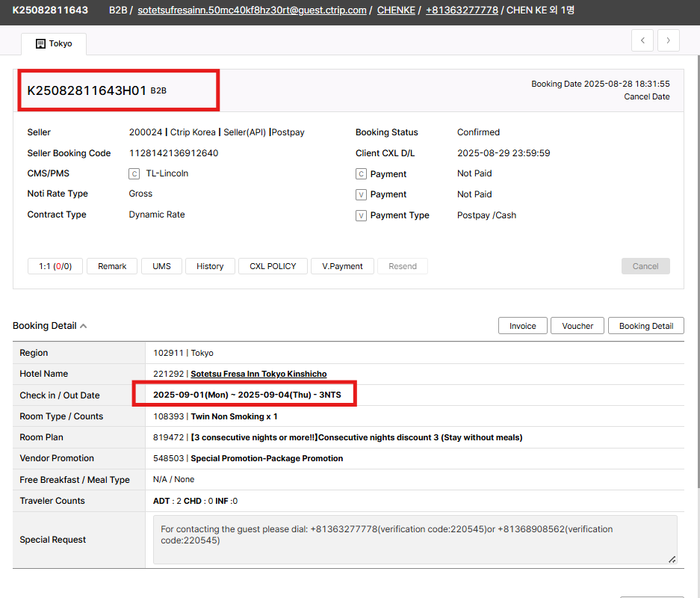Click the C badge next to Payment
Viewport: 700px width, 598px height.
coord(361,174)
